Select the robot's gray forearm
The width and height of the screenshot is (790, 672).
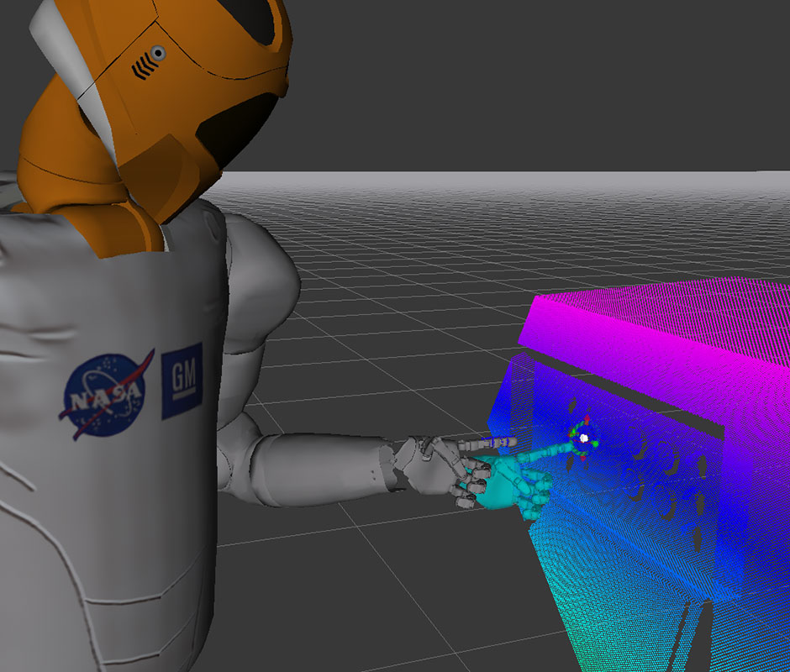click(323, 469)
